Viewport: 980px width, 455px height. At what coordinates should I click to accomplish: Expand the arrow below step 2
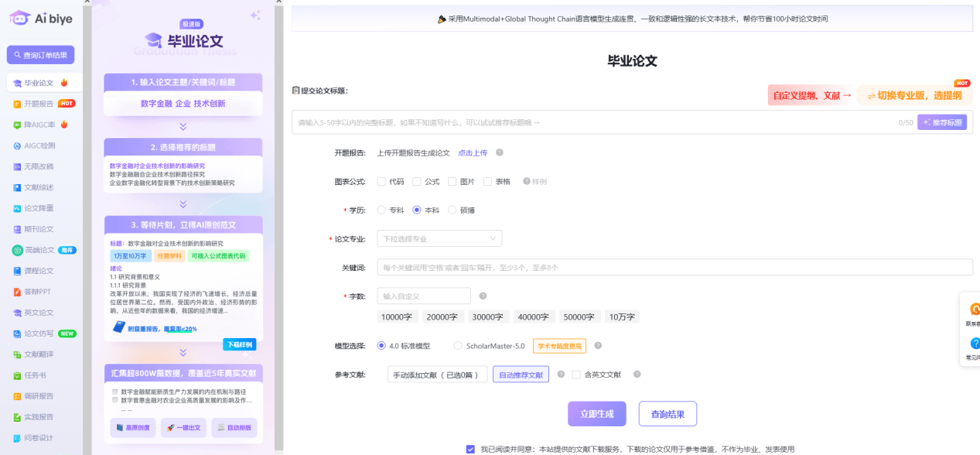183,204
